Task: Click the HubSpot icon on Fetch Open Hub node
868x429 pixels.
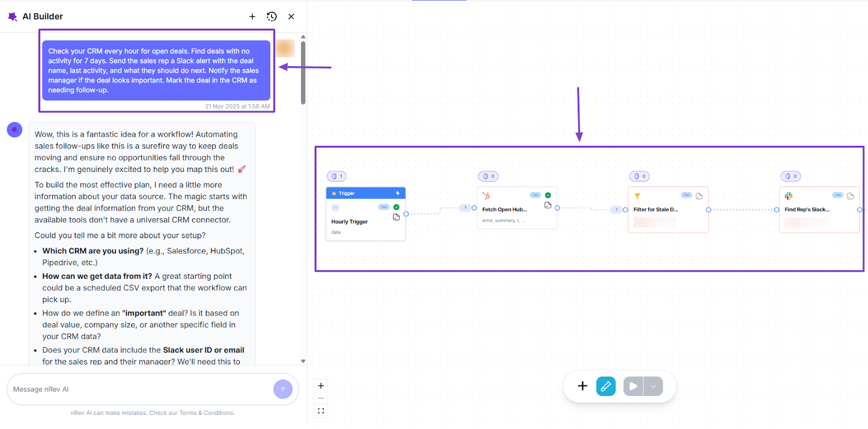Action: pyautogui.click(x=486, y=196)
